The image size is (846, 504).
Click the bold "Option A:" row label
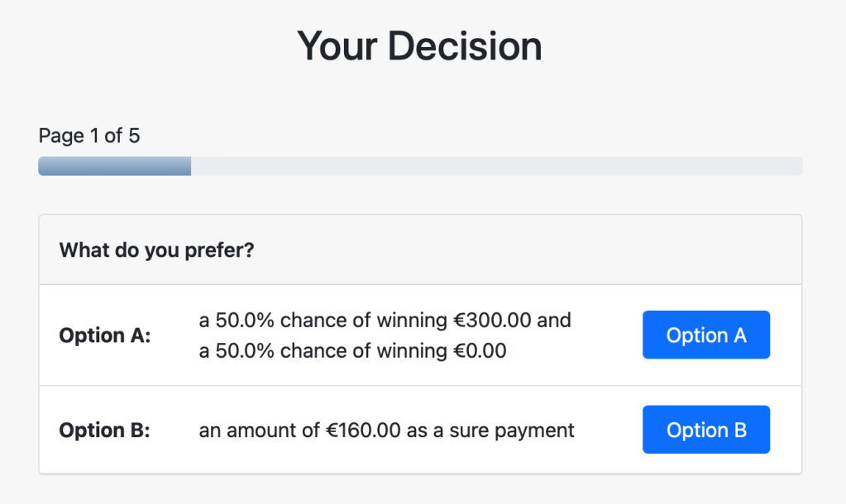point(105,335)
